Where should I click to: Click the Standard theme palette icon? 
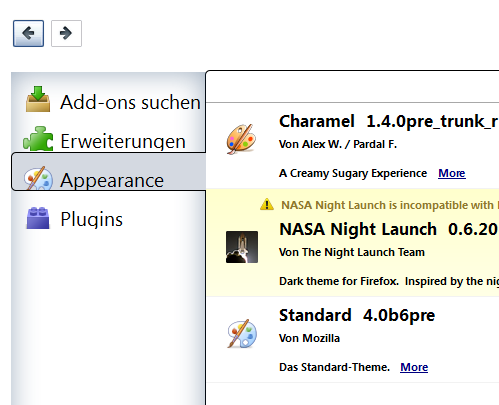tap(242, 334)
